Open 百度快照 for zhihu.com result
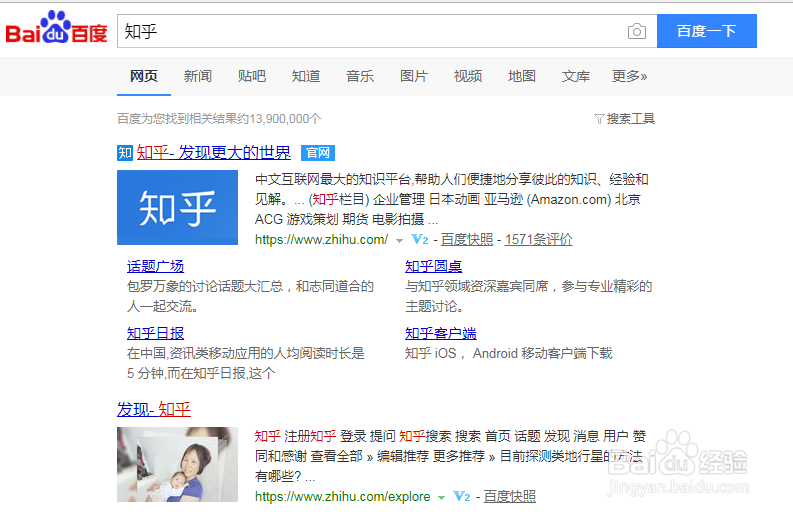Image resolution: width=793 pixels, height=515 pixels. pyautogui.click(x=467, y=239)
